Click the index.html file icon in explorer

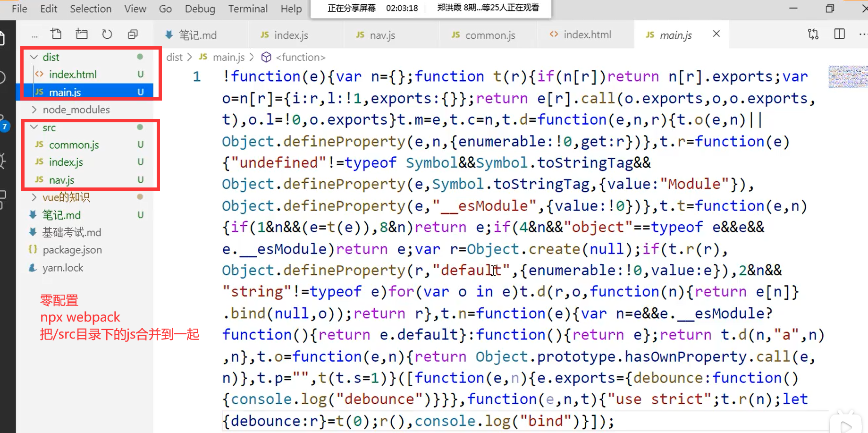pyautogui.click(x=40, y=74)
